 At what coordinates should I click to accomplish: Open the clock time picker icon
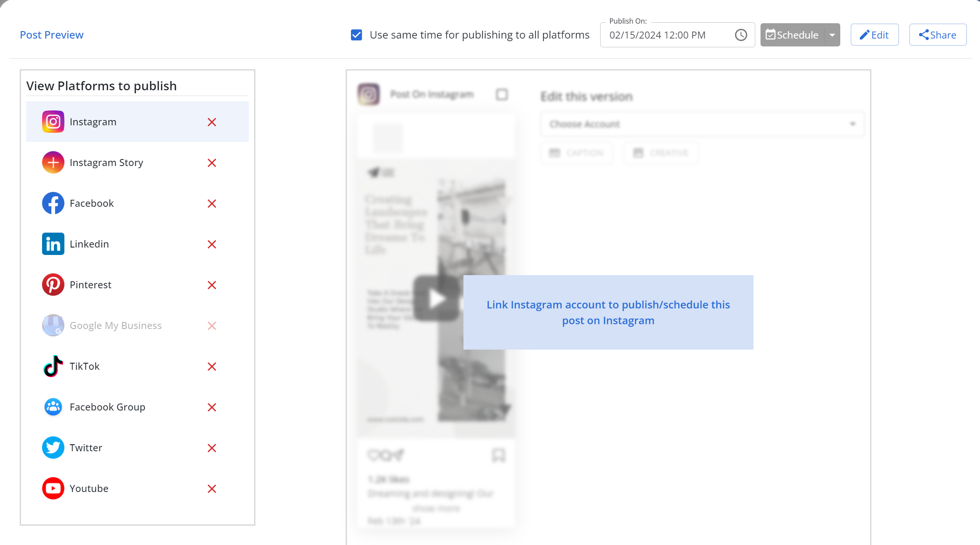pyautogui.click(x=741, y=35)
